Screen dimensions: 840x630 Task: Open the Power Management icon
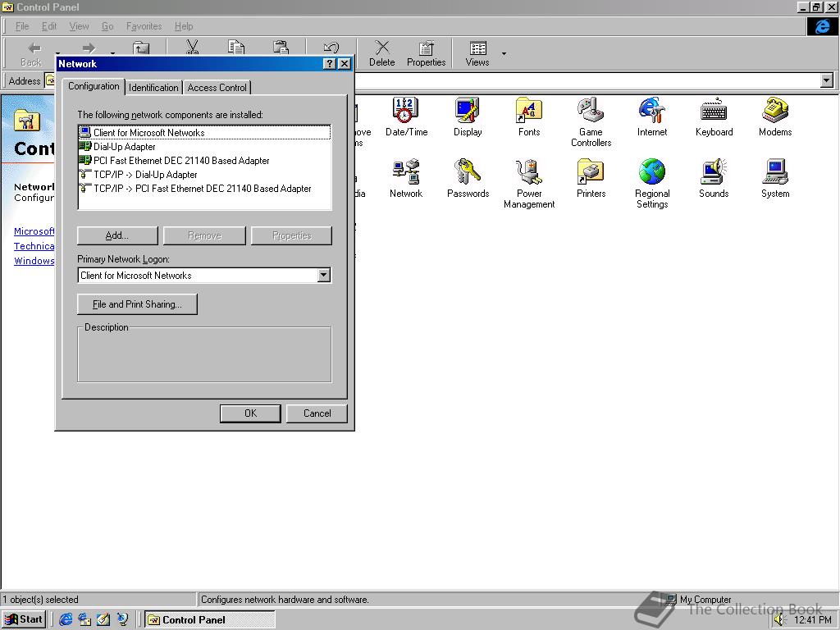[x=529, y=184]
